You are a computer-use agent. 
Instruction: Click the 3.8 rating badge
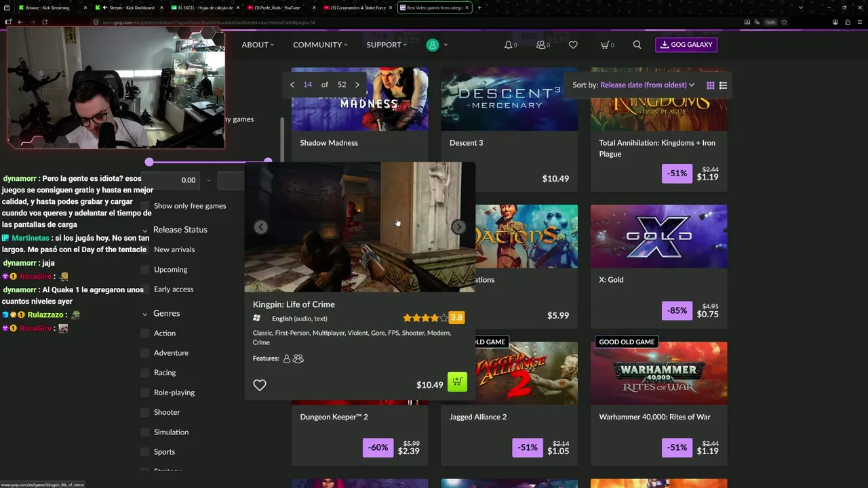coord(456,317)
